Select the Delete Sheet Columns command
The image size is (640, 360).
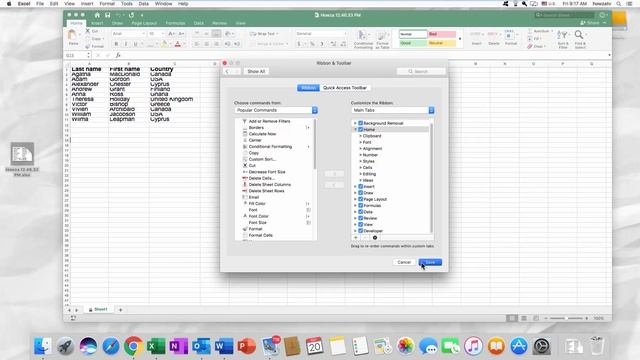click(x=270, y=184)
